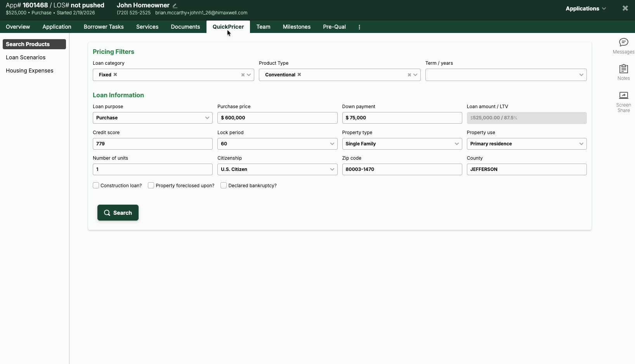Check the Property foreclosed upon box
The height and width of the screenshot is (364, 635).
[x=151, y=185]
